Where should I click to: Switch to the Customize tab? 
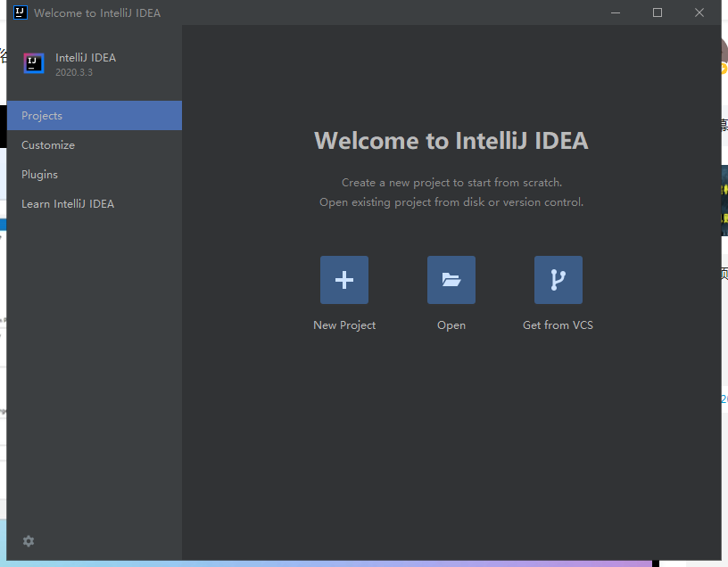[95, 144]
